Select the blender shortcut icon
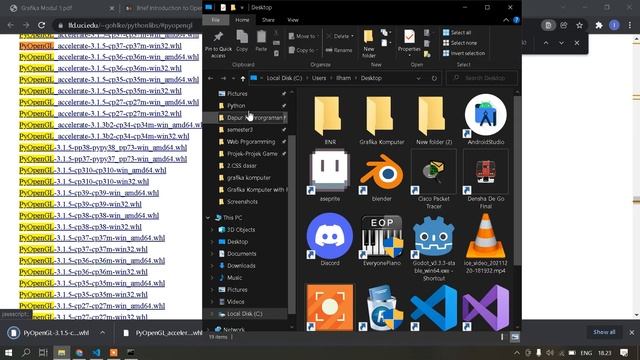This screenshot has height=360, width=640. pyautogui.click(x=382, y=172)
